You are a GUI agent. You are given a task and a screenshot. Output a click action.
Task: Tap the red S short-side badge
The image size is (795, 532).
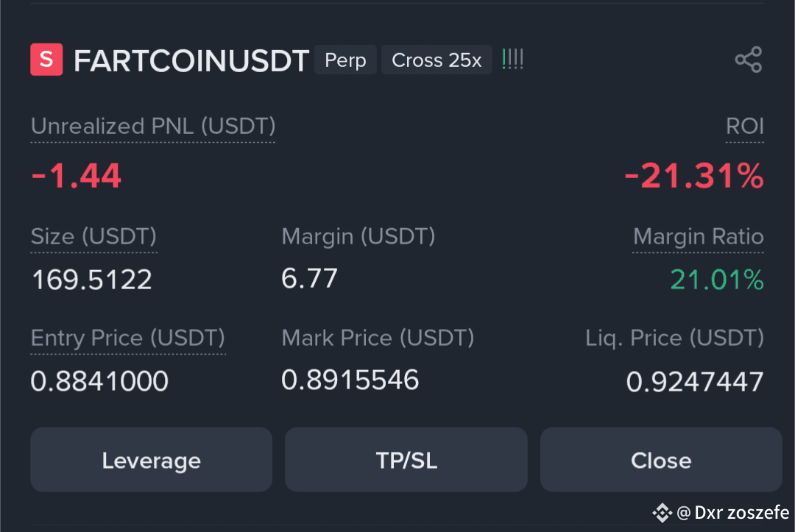pyautogui.click(x=46, y=60)
